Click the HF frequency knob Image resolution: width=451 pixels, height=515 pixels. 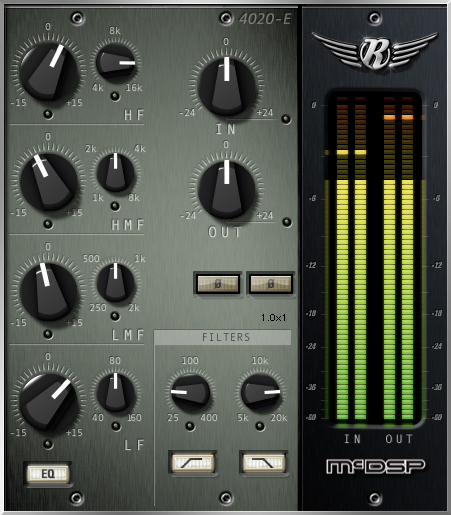(x=116, y=63)
